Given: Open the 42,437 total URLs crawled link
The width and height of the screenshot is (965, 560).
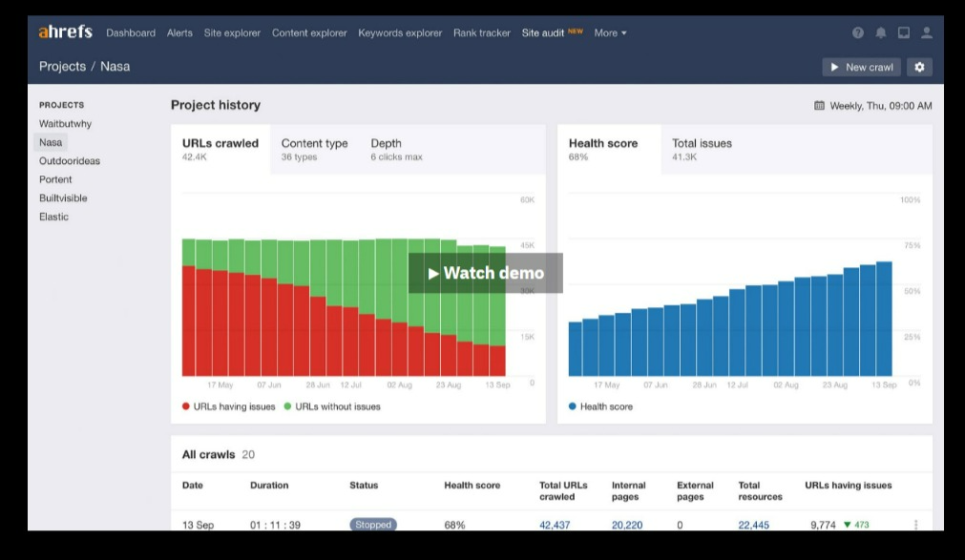Looking at the screenshot, I should click(x=555, y=525).
